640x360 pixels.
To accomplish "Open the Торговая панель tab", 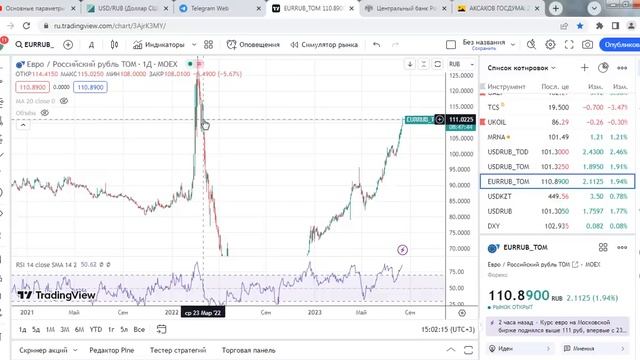I will (249, 350).
